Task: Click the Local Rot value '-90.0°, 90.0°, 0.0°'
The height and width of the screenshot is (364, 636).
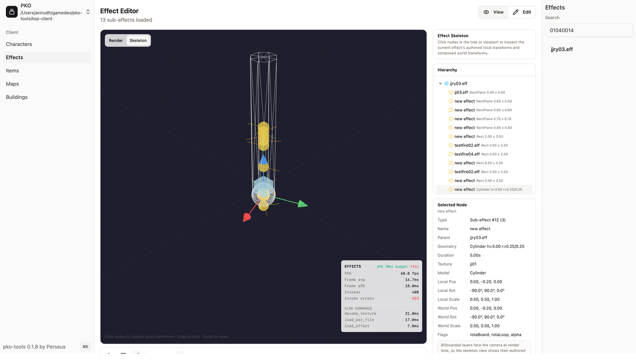Action: 487,290
